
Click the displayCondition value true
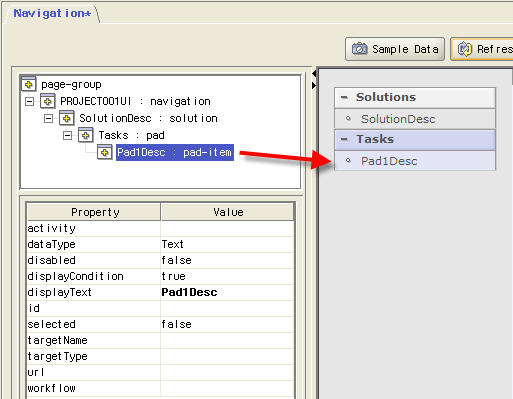(x=228, y=276)
